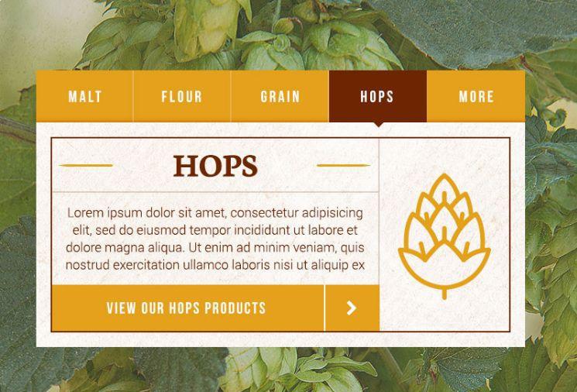Click the large HOPS heading text
This screenshot has height=392, width=577.
[215, 166]
